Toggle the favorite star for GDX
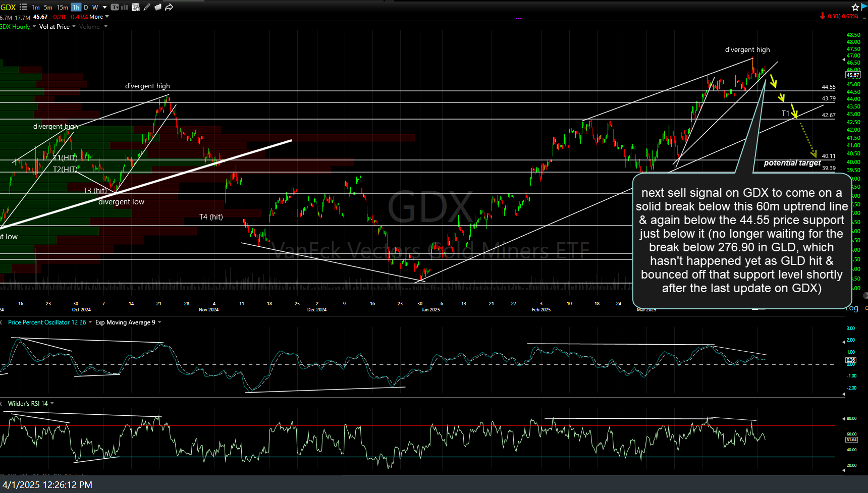Viewport: 868px width, 493px height. 855,7
